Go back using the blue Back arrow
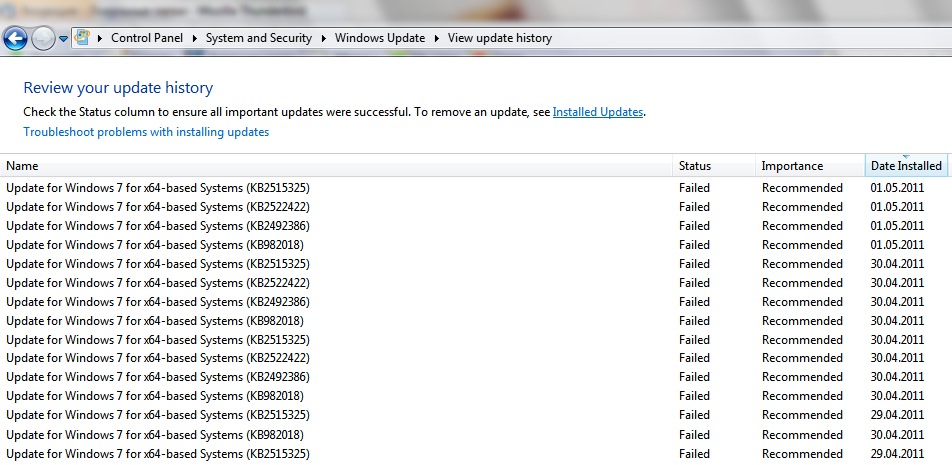 [15, 39]
